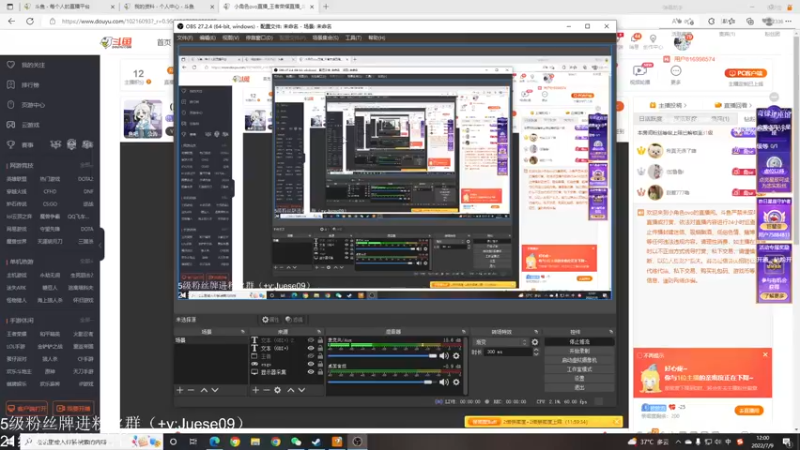This screenshot has width=800, height=450.
Task: Remove the selected source in OBS Sources panel
Action: (266, 390)
